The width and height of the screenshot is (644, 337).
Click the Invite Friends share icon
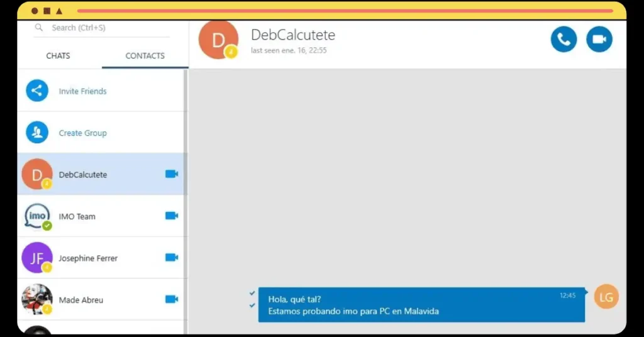click(x=37, y=91)
